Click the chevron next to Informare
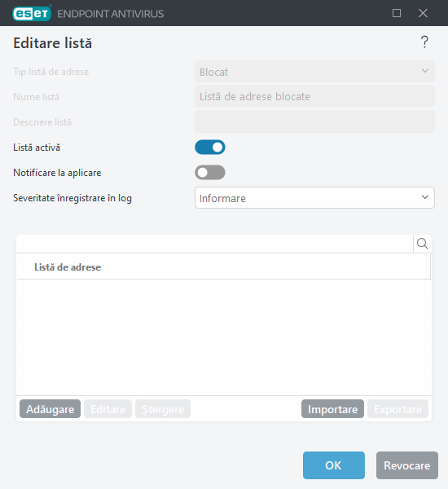 [424, 197]
